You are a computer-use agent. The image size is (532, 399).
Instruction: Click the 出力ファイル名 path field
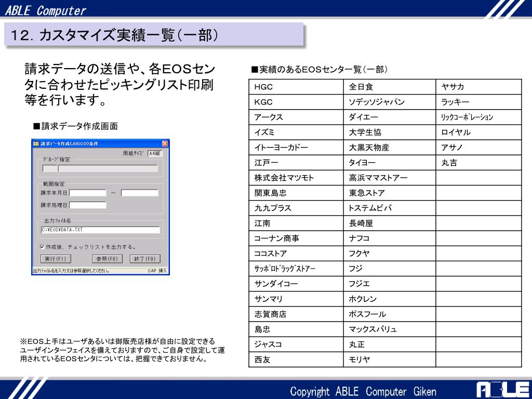(x=100, y=230)
